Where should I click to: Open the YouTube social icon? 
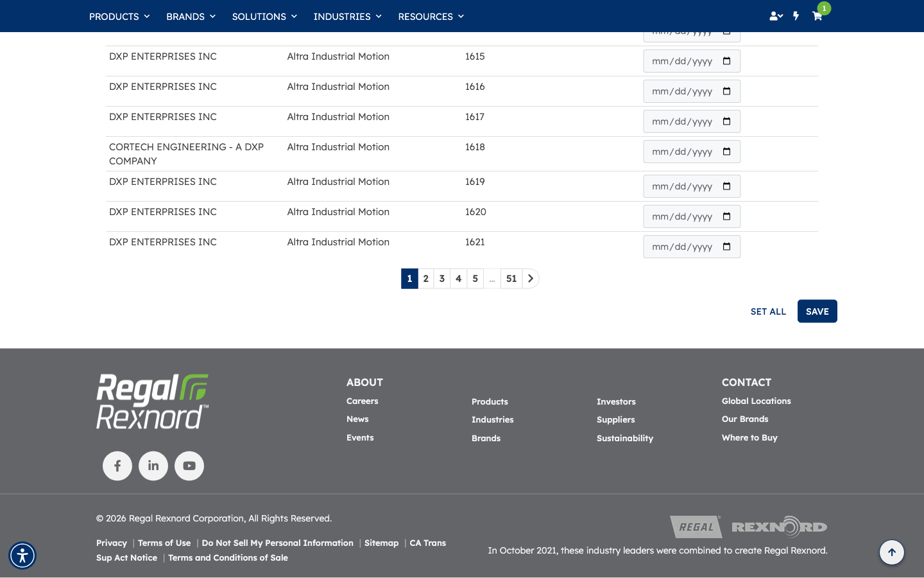[189, 466]
